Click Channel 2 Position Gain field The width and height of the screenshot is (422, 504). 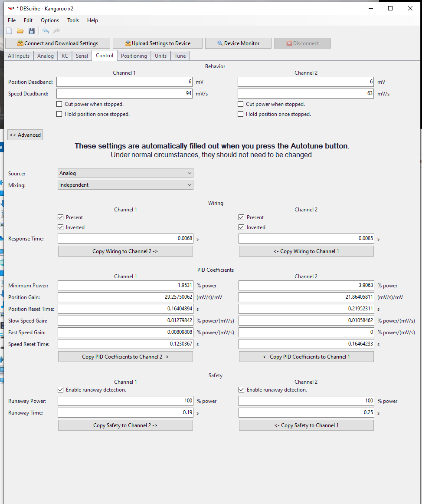pos(306,297)
